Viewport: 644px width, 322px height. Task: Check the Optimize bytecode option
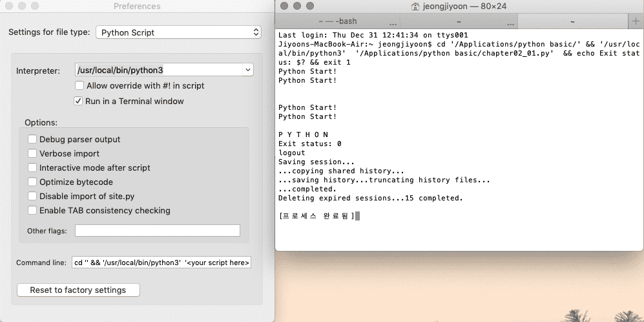coord(32,182)
